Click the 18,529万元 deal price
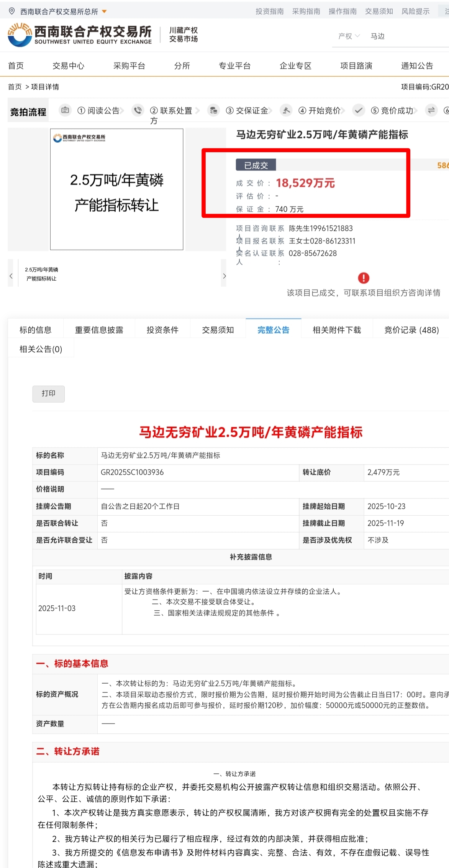 tap(305, 183)
